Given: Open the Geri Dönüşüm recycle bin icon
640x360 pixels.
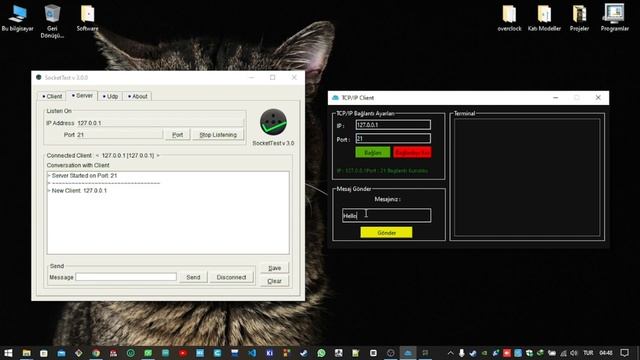Looking at the screenshot, I should [x=52, y=21].
